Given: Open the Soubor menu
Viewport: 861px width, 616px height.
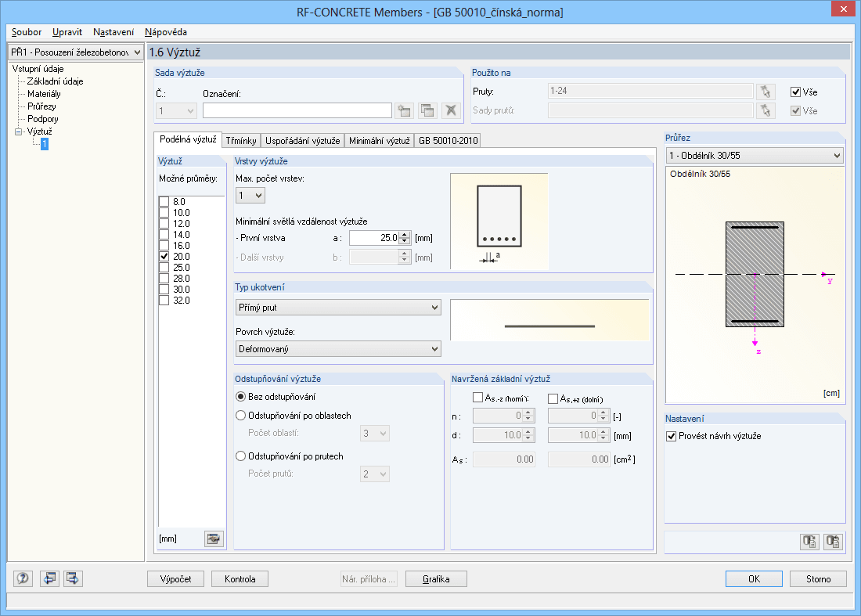Looking at the screenshot, I should coord(27,32).
